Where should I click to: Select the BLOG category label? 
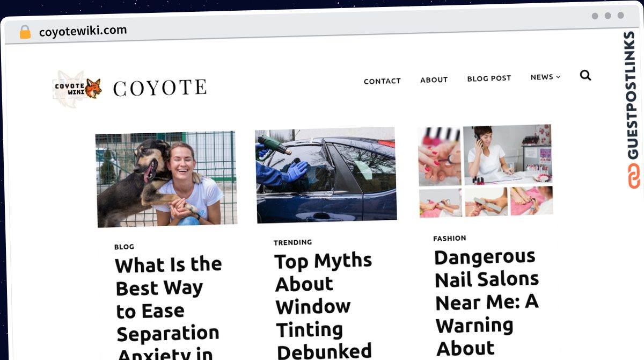click(124, 247)
